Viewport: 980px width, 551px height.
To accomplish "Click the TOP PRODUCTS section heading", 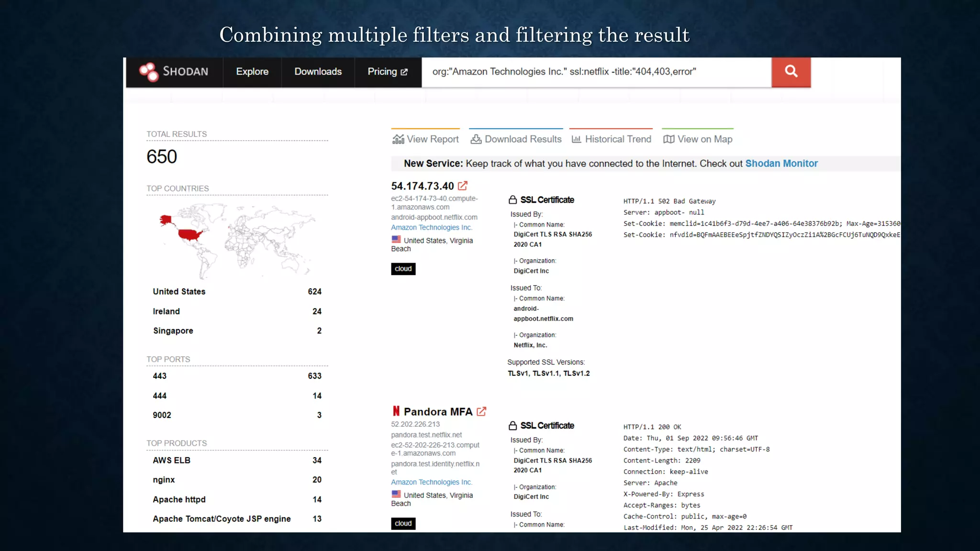I will click(x=177, y=443).
